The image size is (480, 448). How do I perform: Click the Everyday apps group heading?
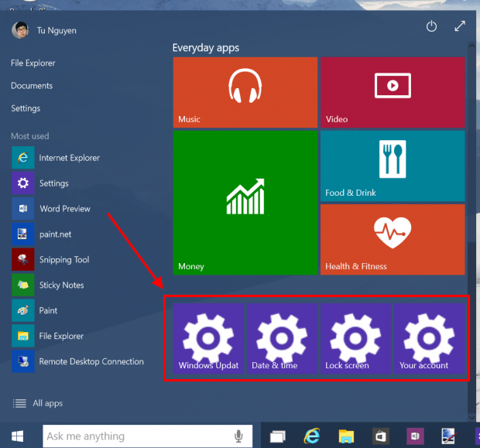click(x=206, y=48)
